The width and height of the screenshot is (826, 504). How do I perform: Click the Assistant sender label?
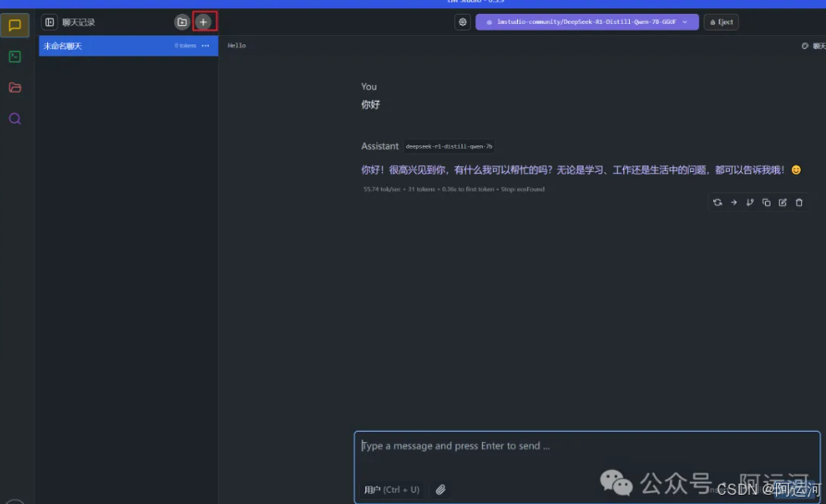click(x=380, y=146)
